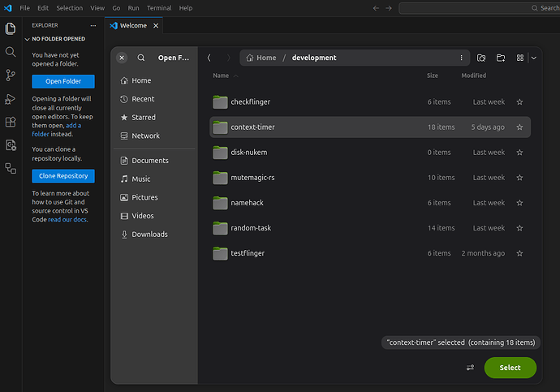Viewport: 560px width, 392px height.
Task: Star the testflinger folder
Action: click(x=519, y=253)
